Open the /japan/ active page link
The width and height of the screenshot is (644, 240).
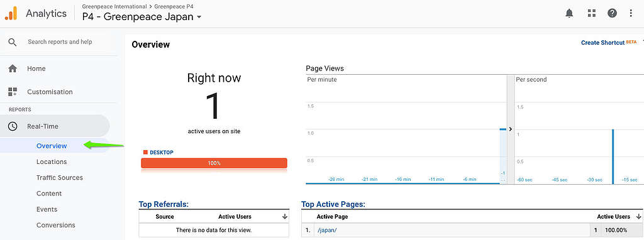coord(327,230)
